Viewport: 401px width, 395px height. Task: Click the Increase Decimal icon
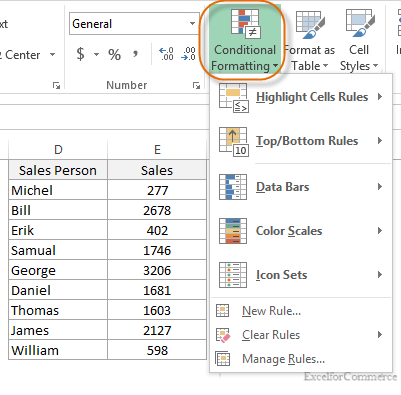point(166,54)
